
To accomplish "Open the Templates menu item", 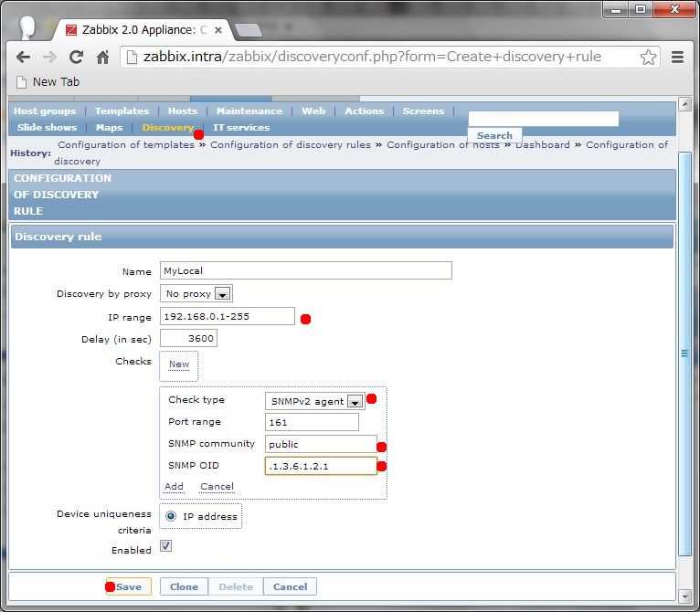I will 122,111.
